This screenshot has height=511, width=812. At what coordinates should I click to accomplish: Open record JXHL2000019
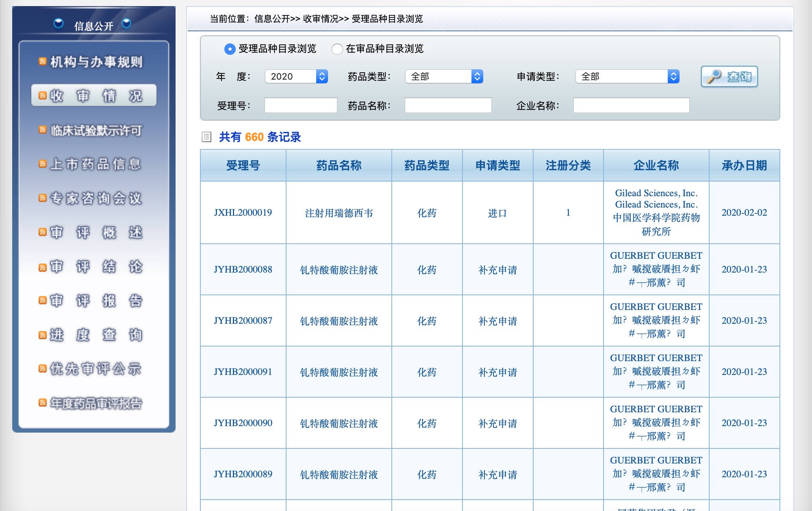(243, 212)
